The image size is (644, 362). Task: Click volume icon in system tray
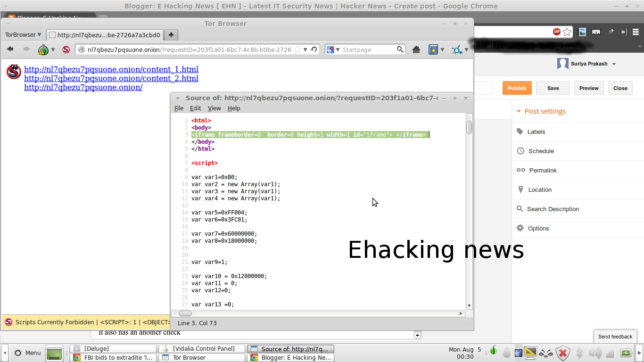click(595, 353)
